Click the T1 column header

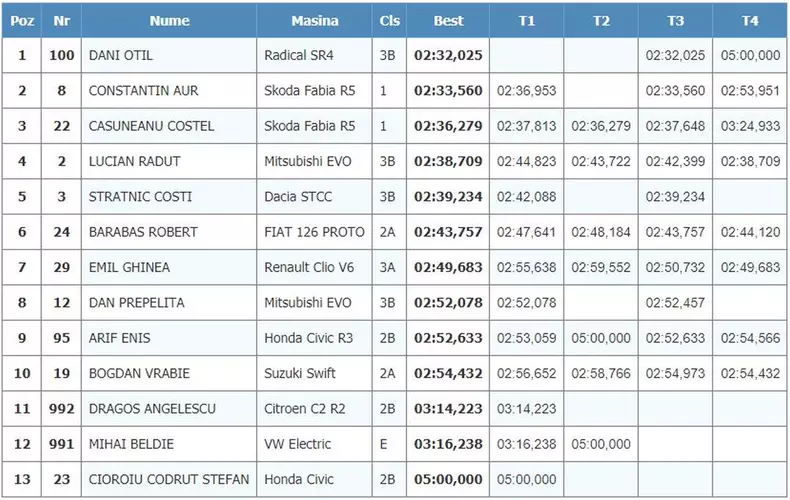[526, 20]
